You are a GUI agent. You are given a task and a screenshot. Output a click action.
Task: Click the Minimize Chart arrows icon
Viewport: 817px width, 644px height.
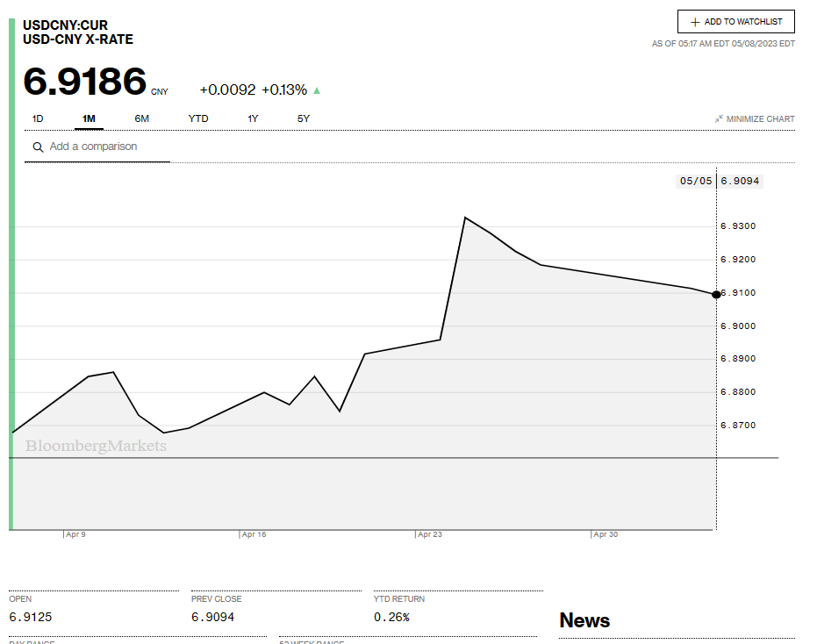tap(719, 119)
